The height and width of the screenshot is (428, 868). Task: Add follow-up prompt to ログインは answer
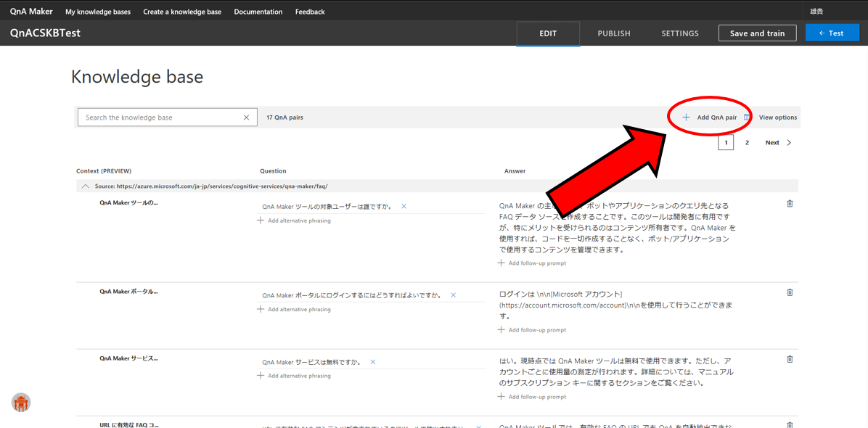[532, 329]
